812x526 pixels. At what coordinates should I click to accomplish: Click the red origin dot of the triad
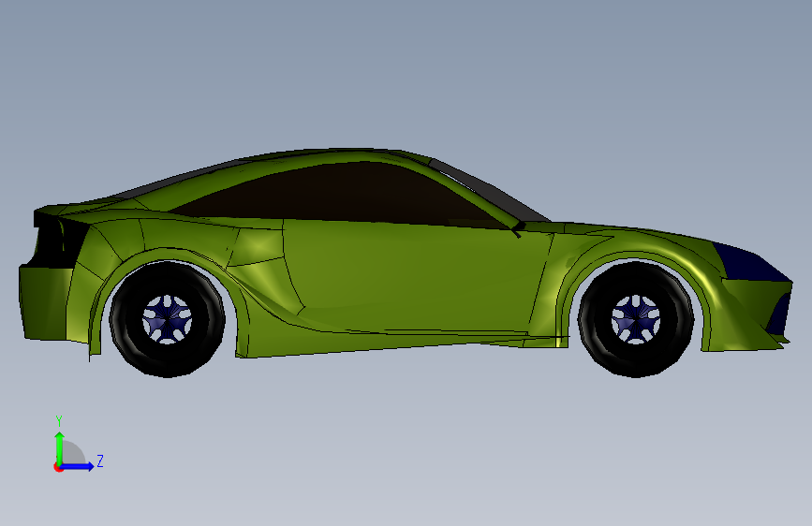point(58,467)
